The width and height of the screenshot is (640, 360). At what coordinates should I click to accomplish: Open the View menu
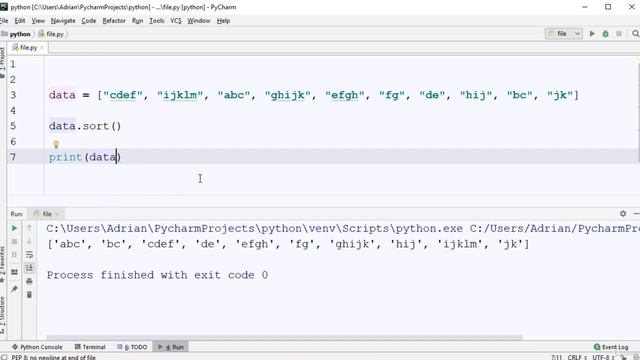(38, 21)
